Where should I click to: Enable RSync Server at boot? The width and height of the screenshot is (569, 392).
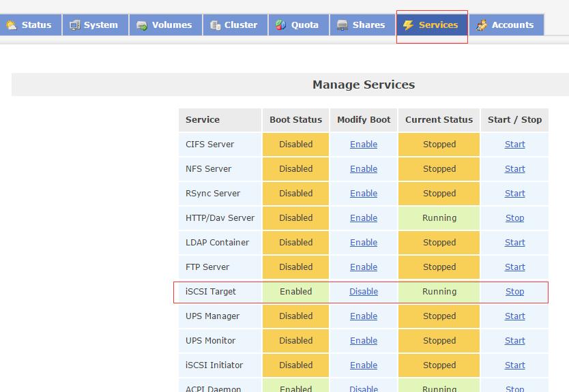tap(364, 194)
